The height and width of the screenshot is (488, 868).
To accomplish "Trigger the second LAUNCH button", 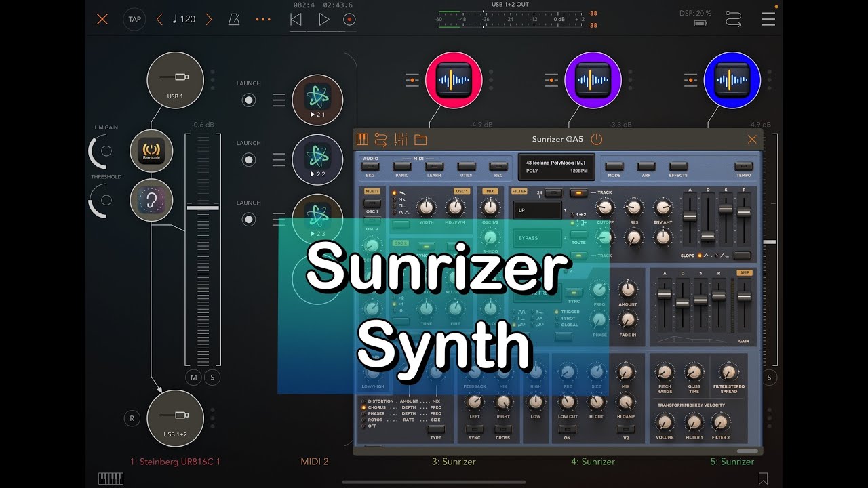I will click(x=249, y=160).
